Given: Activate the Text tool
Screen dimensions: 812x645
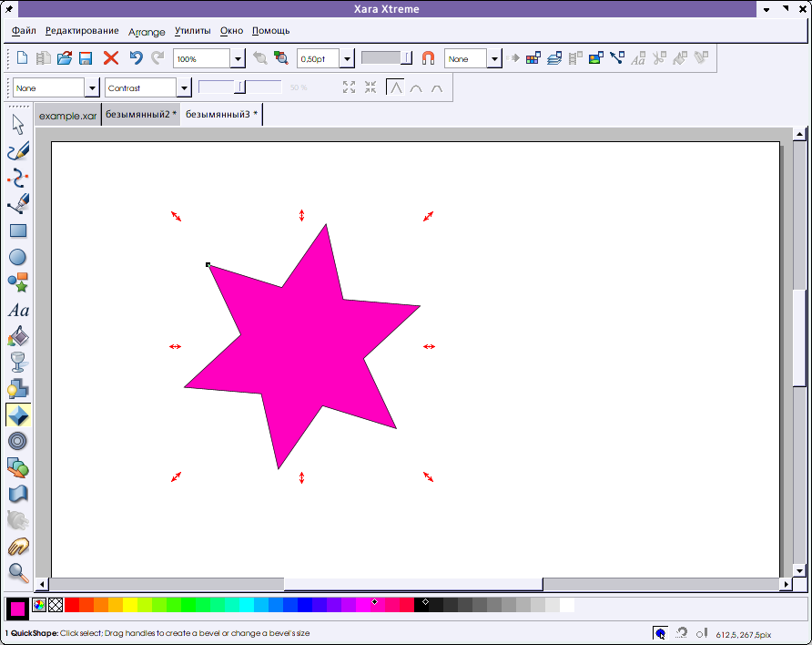Looking at the screenshot, I should pos(18,311).
